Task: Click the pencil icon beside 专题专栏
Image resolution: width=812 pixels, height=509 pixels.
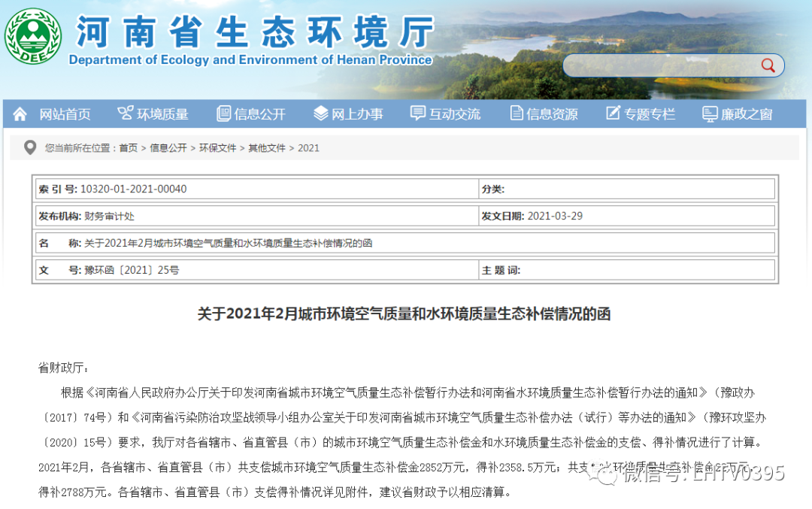Action: 614,114
